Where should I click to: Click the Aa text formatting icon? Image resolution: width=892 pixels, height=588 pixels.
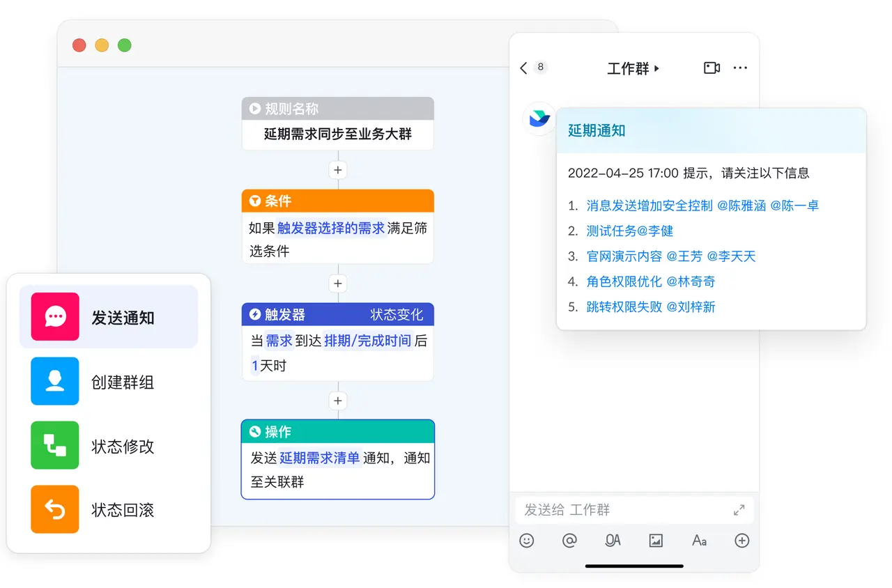coord(699,540)
